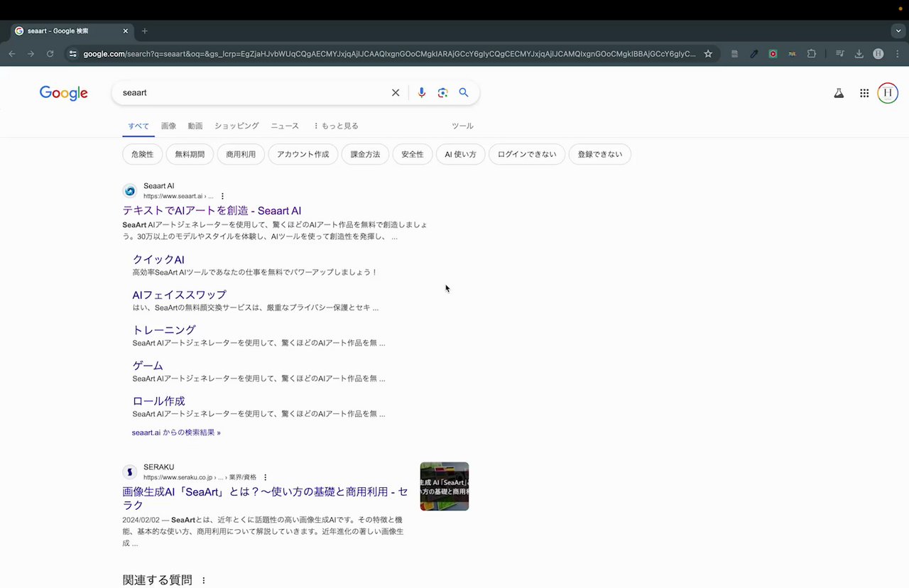
Task: Open the grey document extension icon
Action: 734,54
